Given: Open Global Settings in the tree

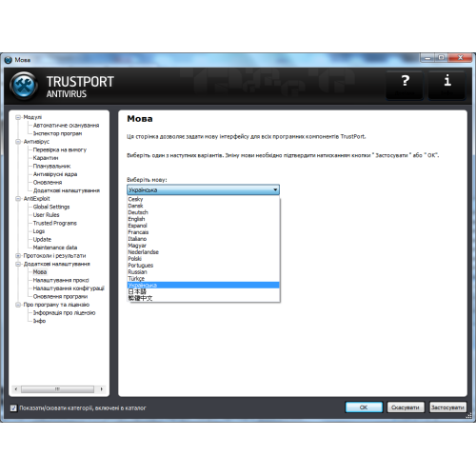Looking at the screenshot, I should (x=51, y=207).
